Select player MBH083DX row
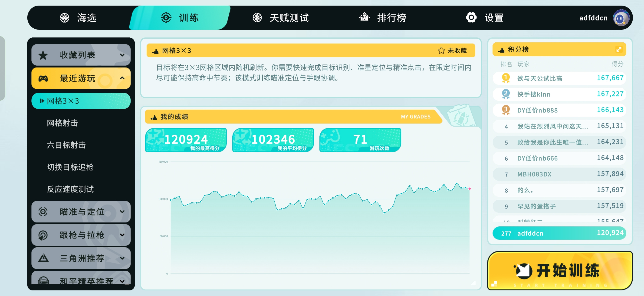This screenshot has height=296, width=644. 559,174
